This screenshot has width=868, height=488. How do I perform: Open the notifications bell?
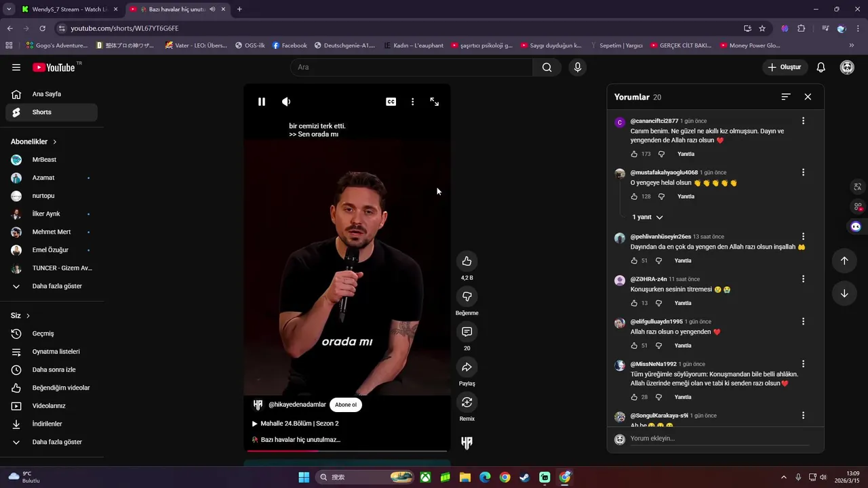coord(821,67)
